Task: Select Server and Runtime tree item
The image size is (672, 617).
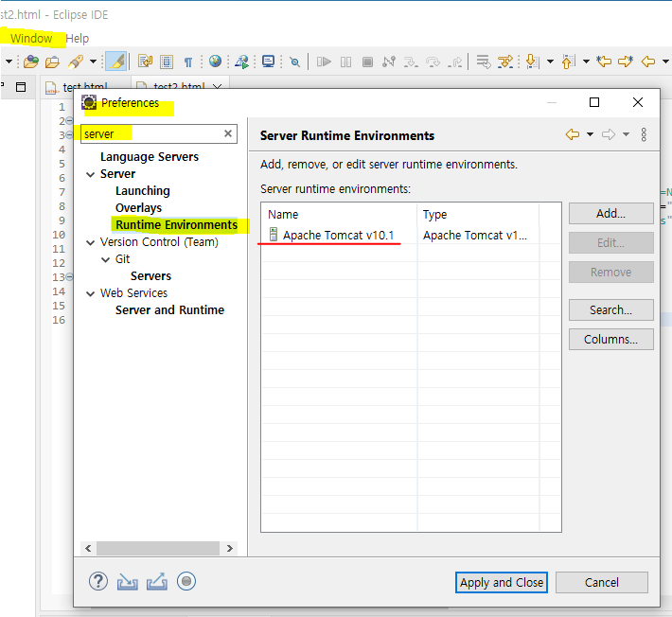Action: coord(169,309)
